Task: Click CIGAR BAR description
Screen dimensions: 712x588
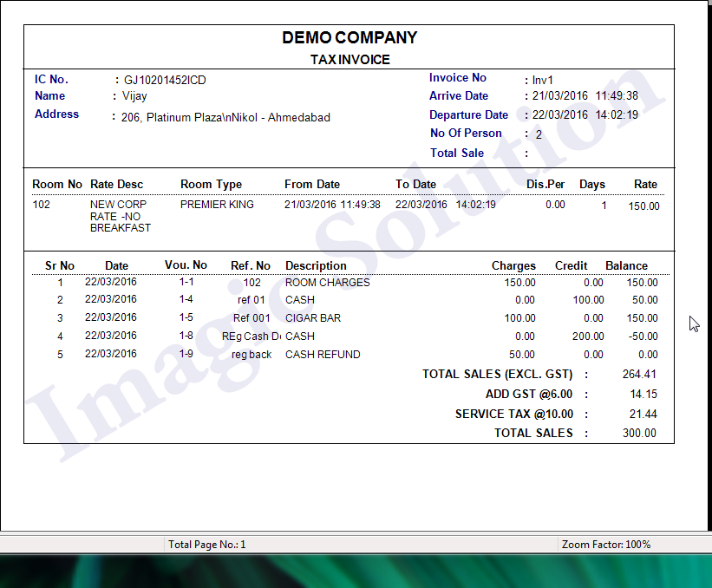Action: coord(313,318)
